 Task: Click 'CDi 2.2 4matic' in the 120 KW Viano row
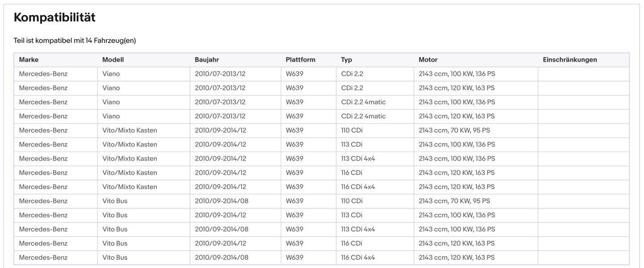click(x=363, y=116)
